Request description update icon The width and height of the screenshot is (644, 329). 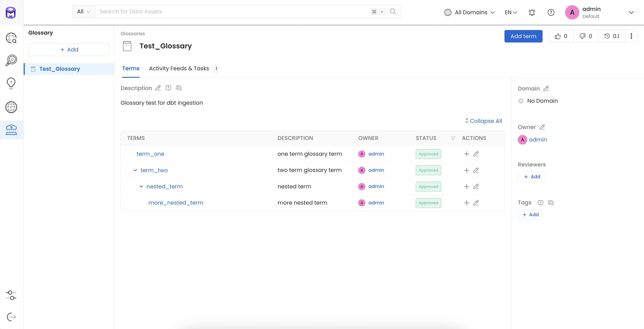coord(168,88)
